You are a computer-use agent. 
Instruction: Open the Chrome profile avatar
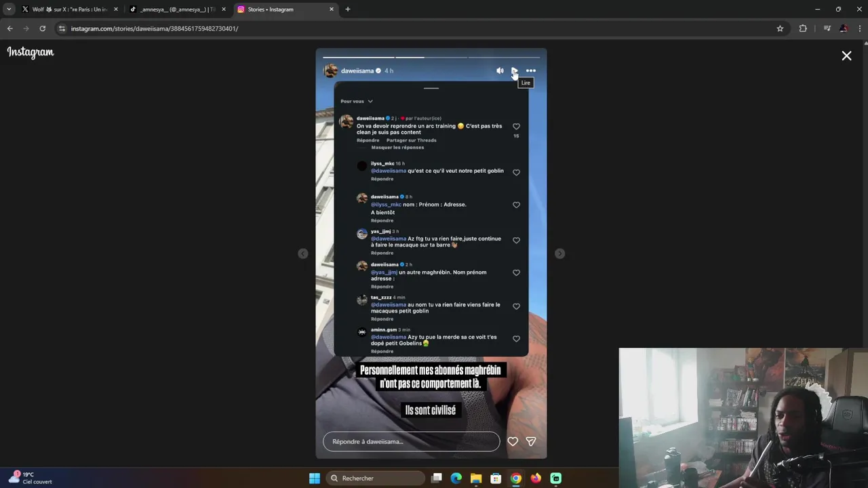(x=844, y=28)
